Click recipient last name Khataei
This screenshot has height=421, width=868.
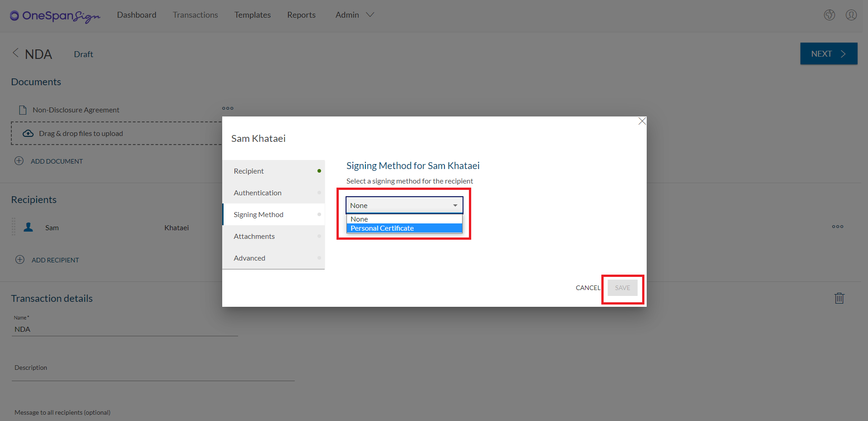[176, 227]
